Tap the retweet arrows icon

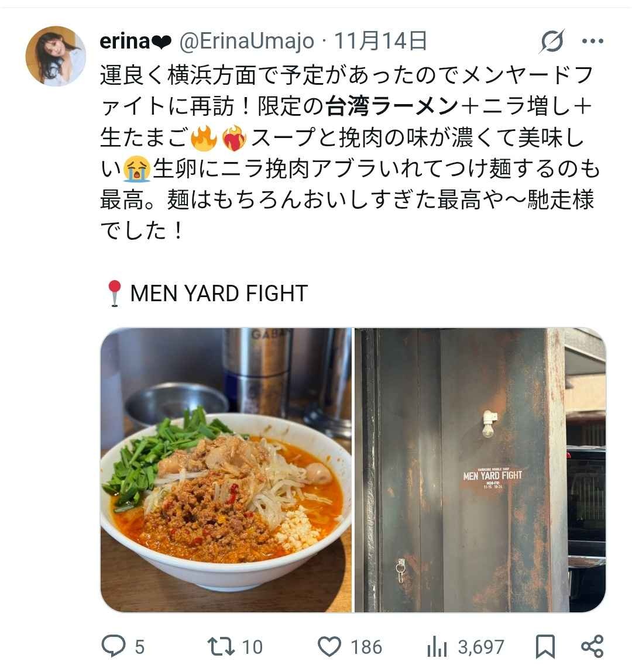point(221,646)
